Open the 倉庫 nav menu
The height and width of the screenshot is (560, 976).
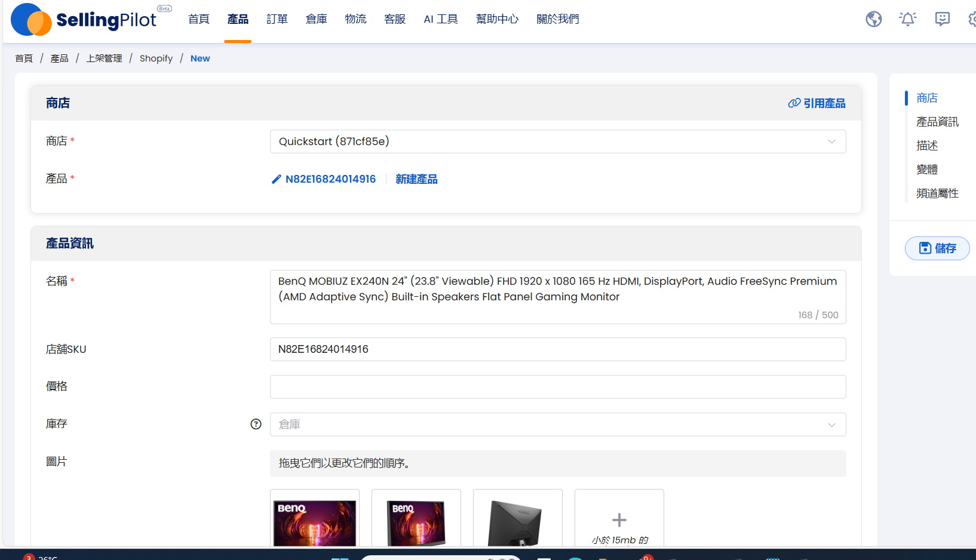point(317,19)
